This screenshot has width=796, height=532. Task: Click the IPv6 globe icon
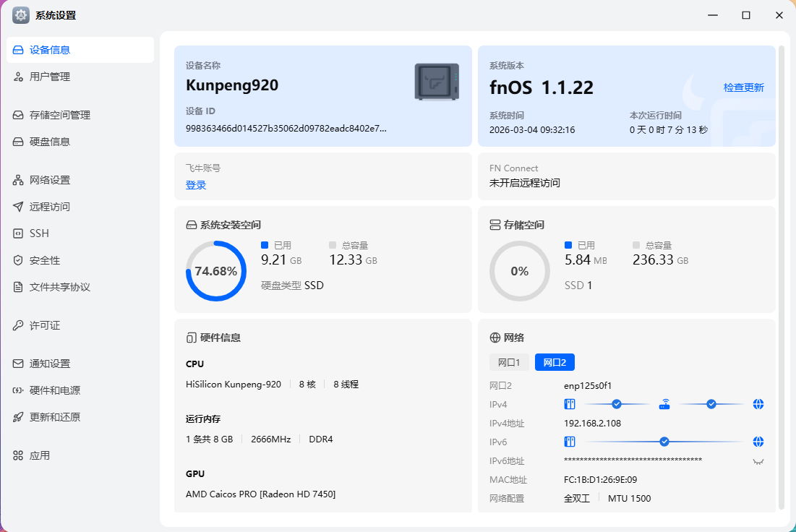pyautogui.click(x=758, y=442)
